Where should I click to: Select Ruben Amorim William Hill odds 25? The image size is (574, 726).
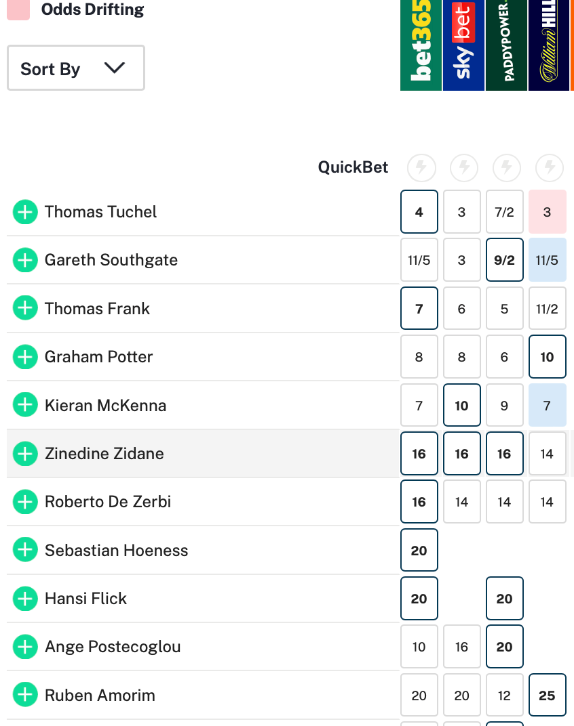547,695
